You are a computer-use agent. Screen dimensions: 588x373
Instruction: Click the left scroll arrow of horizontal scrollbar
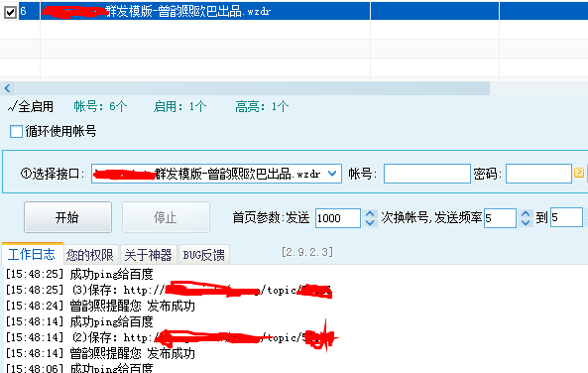pos(7,88)
